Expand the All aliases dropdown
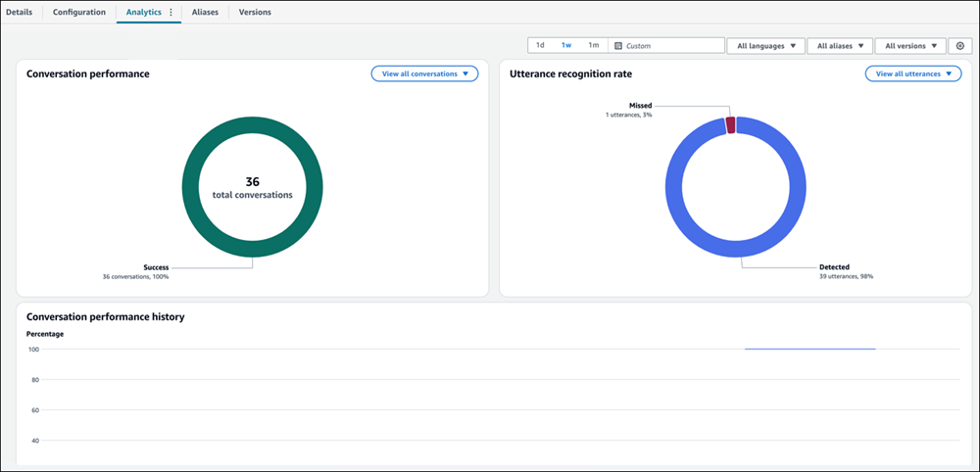Screen dimensions: 980x472 [840, 46]
